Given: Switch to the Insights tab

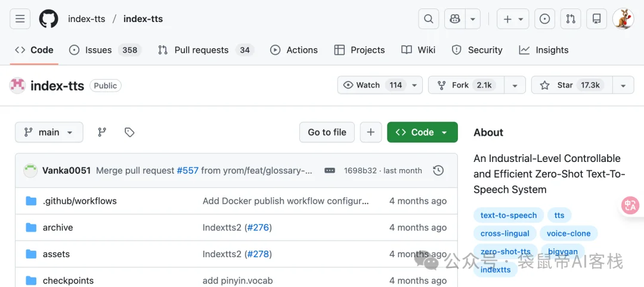Looking at the screenshot, I should [x=544, y=50].
